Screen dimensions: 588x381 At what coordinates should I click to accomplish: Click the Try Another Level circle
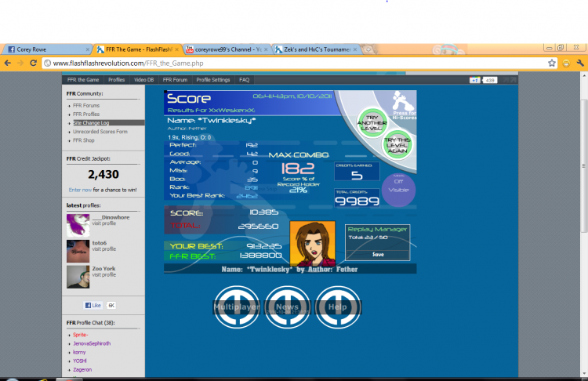tap(372, 123)
